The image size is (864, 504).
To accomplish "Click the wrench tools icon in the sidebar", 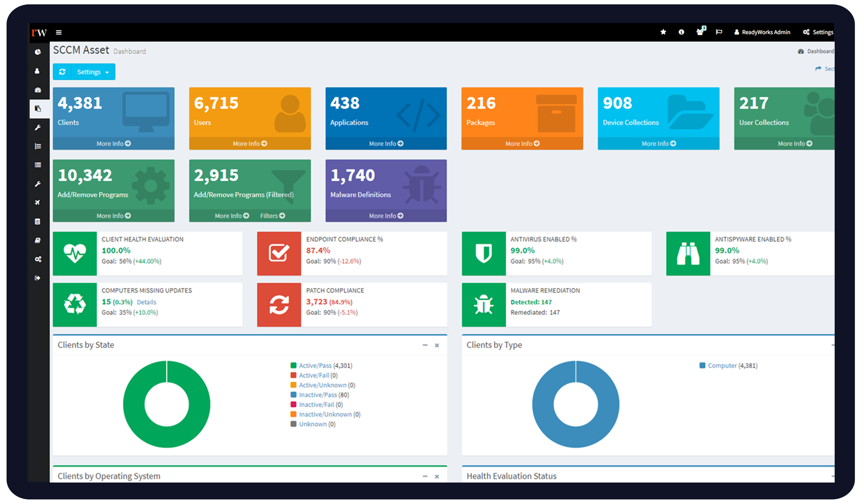I will (x=38, y=127).
